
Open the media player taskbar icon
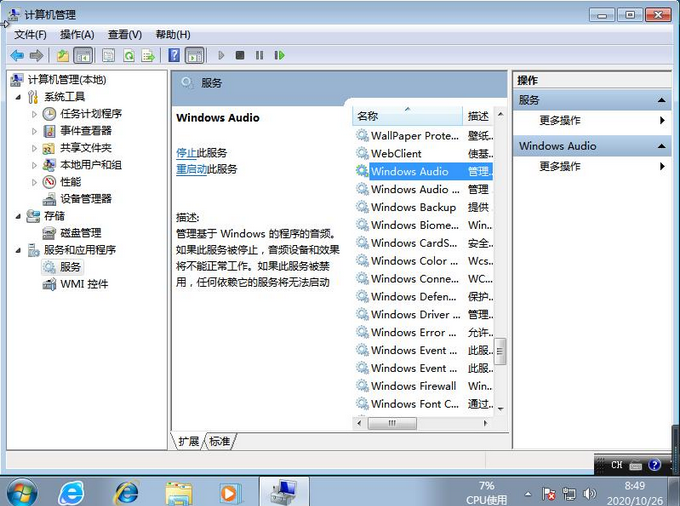click(229, 493)
